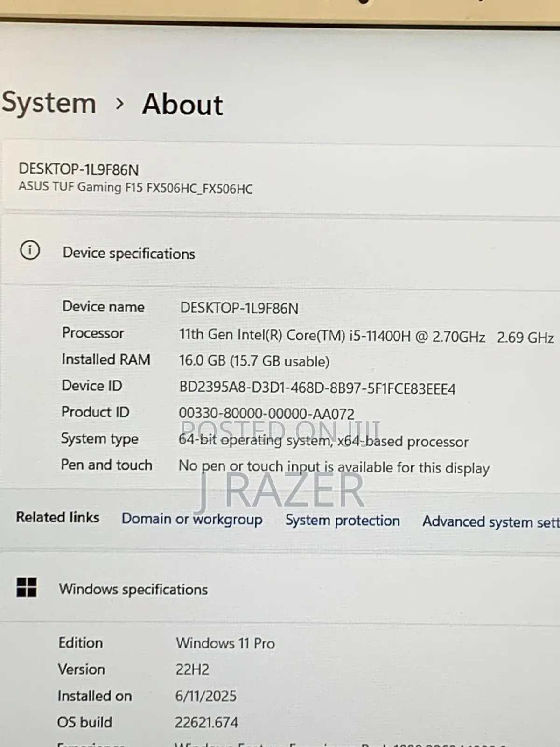This screenshot has width=560, height=747.
Task: Open Advanced system settings link
Action: point(491,522)
